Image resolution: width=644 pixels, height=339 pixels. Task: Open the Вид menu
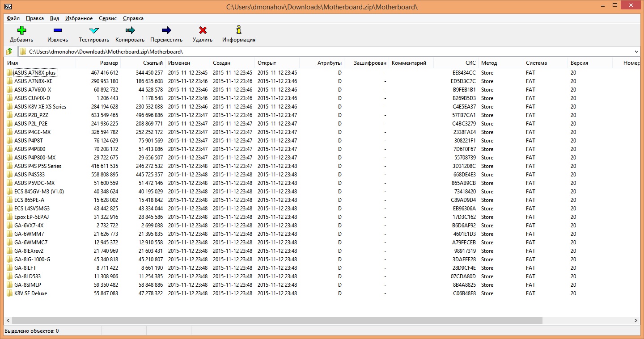(x=55, y=18)
